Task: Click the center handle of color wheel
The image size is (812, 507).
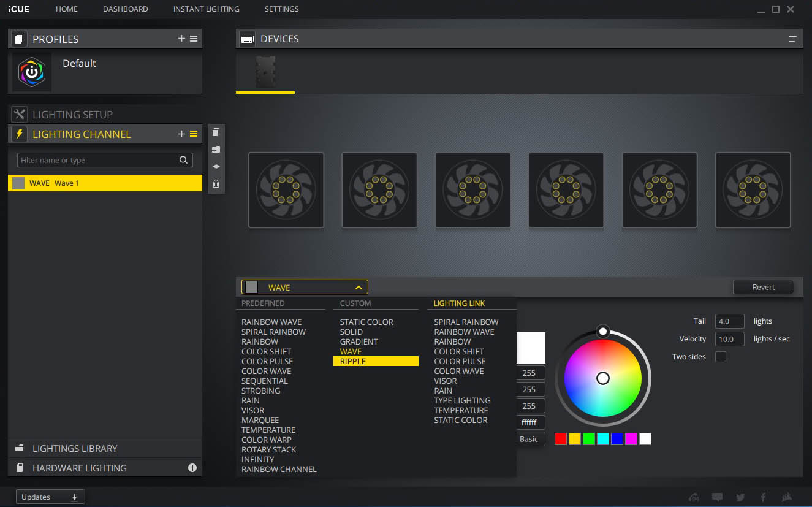Action: point(603,378)
